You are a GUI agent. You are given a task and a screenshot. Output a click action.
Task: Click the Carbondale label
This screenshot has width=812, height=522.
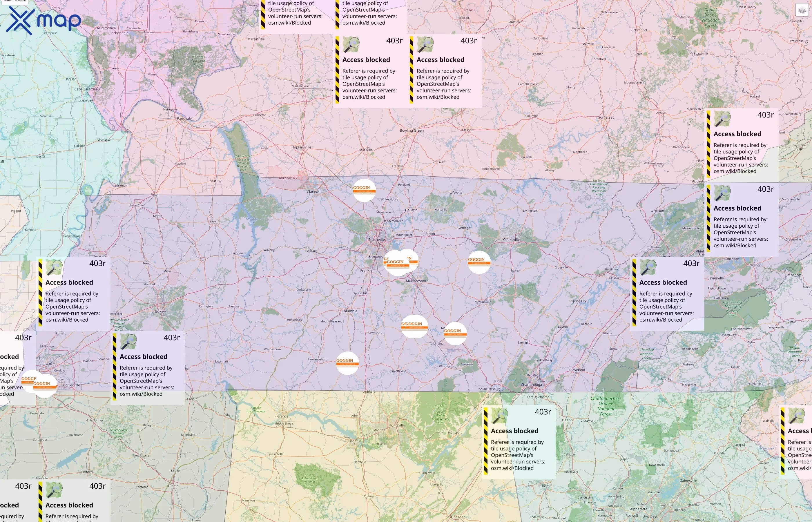coord(119,33)
